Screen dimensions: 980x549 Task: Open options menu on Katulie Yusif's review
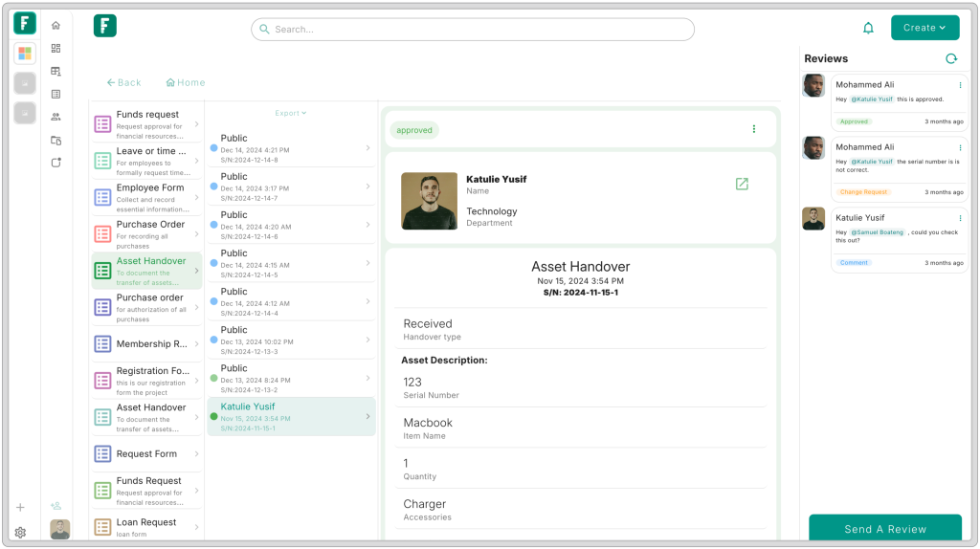click(x=960, y=218)
